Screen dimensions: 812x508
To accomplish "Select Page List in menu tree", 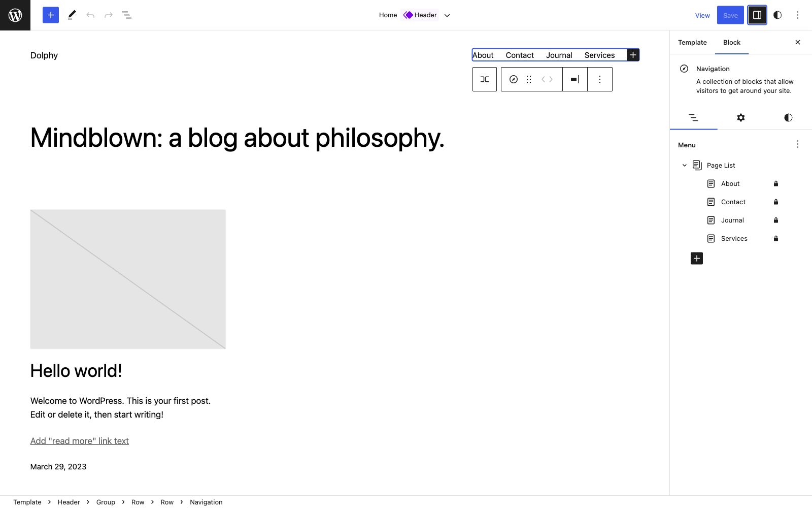I will click(x=721, y=165).
